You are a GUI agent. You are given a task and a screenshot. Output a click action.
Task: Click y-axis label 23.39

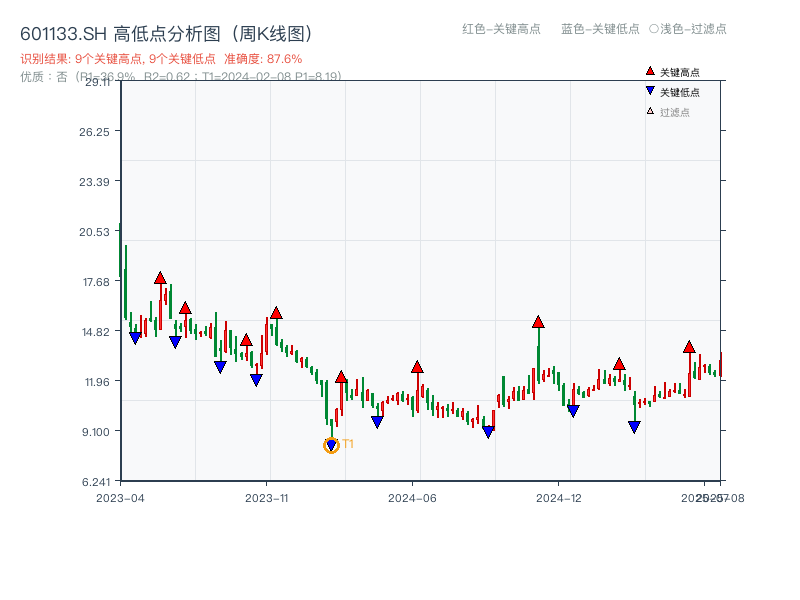pos(94,182)
